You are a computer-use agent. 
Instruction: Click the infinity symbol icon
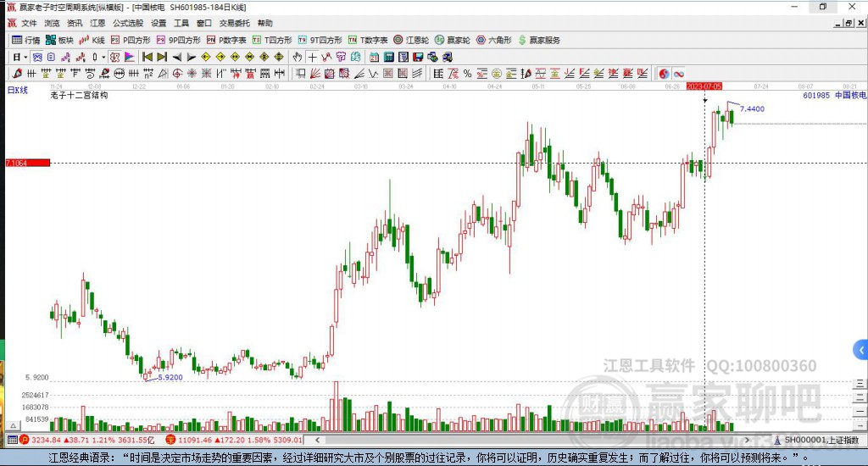[679, 74]
